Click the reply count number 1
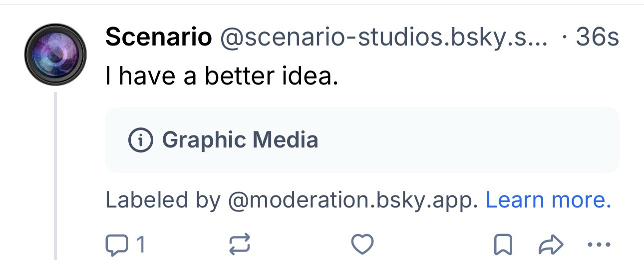The width and height of the screenshot is (644, 260). [x=140, y=245]
